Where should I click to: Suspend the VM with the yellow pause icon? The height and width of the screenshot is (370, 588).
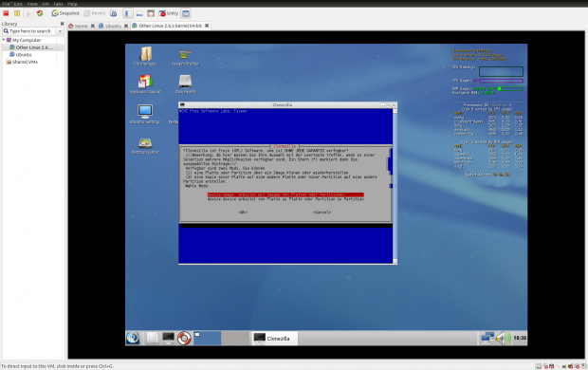[17, 13]
